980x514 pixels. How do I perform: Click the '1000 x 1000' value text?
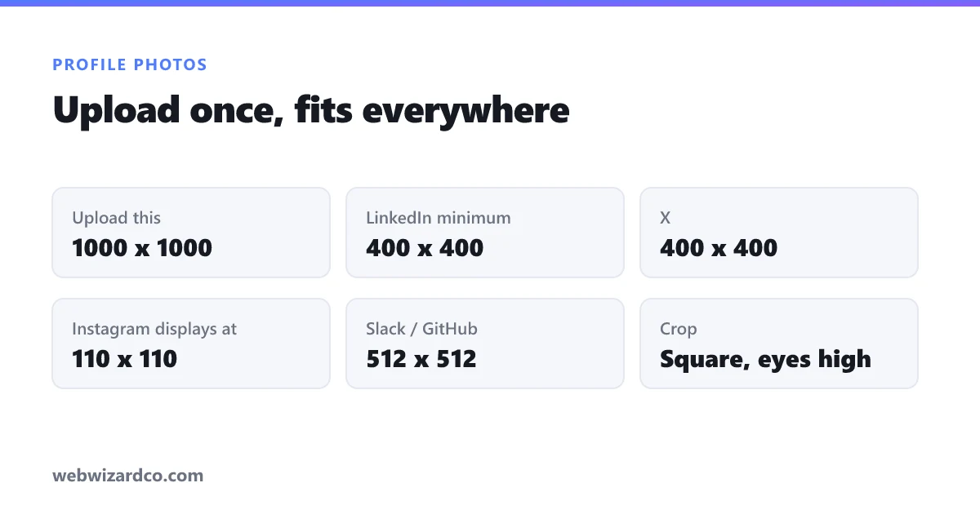pos(142,248)
